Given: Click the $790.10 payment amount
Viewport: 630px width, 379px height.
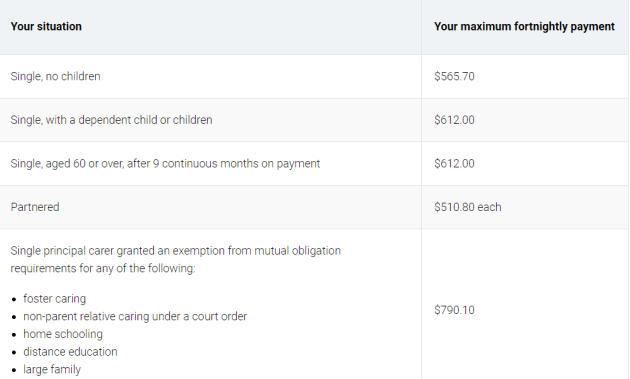Looking at the screenshot, I should 454,310.
